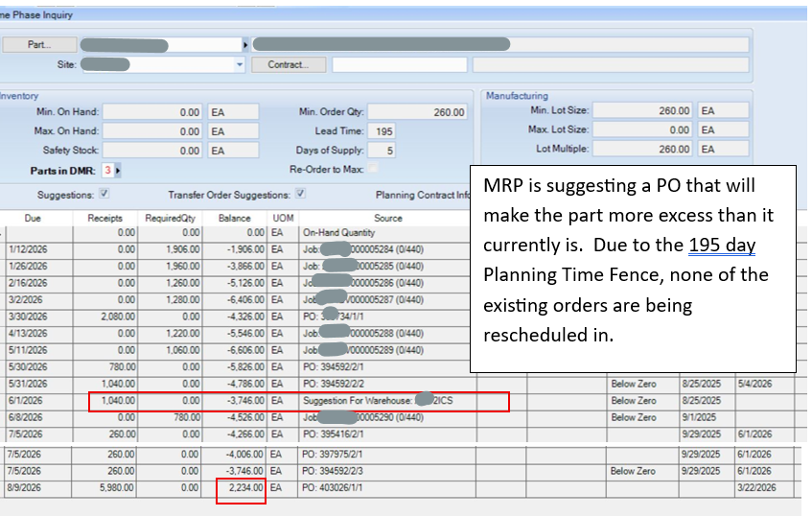Viewport: 812px width, 516px height.
Task: Toggle the Transfer Order Suggestions checkbox
Action: (x=300, y=194)
